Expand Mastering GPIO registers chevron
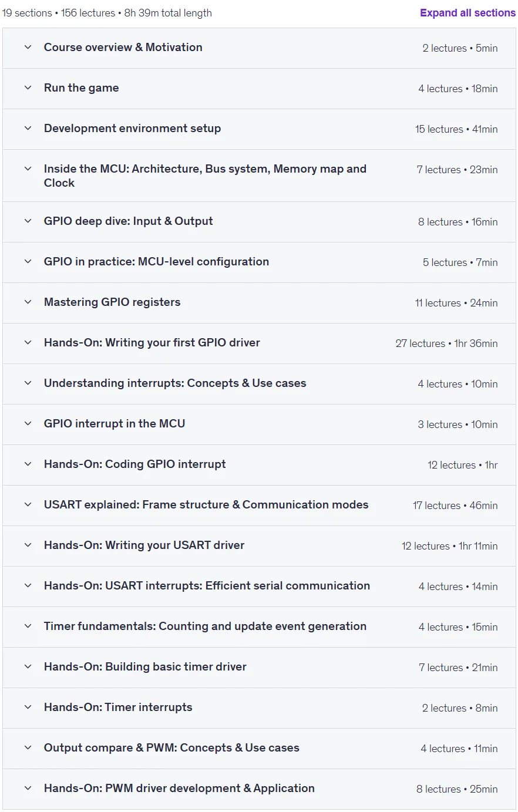 [x=28, y=302]
